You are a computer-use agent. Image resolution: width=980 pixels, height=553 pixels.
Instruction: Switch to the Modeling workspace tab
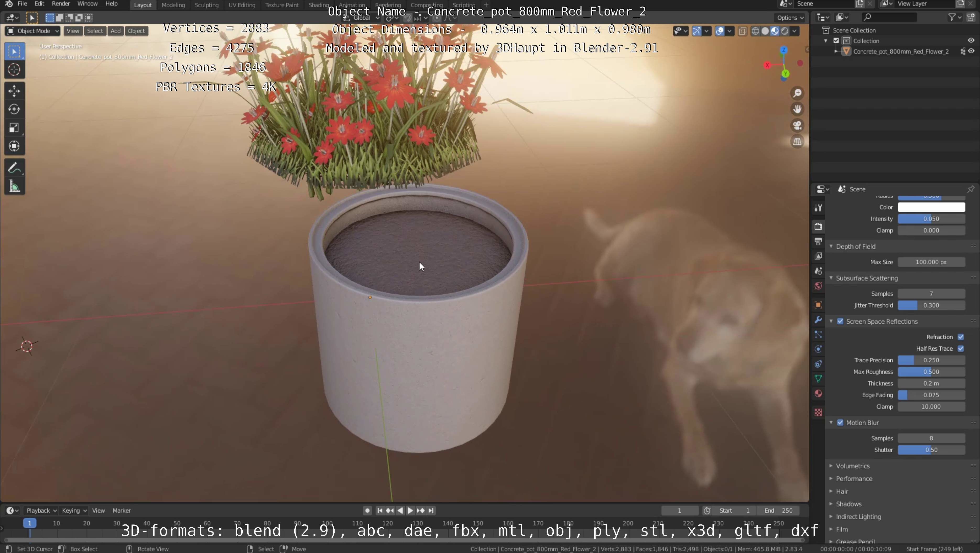coord(173,5)
